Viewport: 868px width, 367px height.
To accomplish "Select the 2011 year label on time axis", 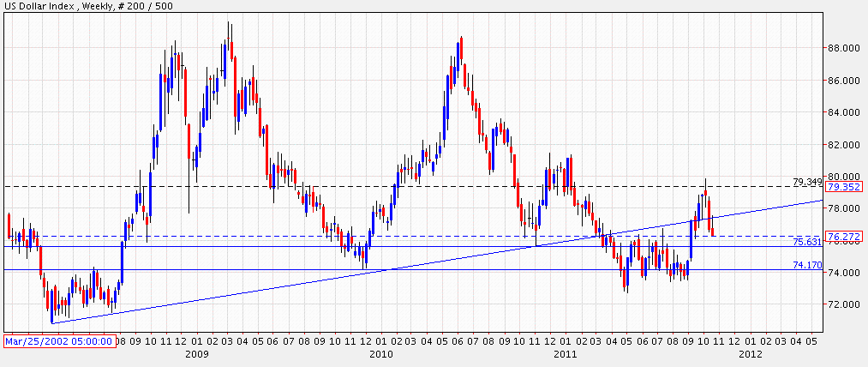I will [x=565, y=353].
